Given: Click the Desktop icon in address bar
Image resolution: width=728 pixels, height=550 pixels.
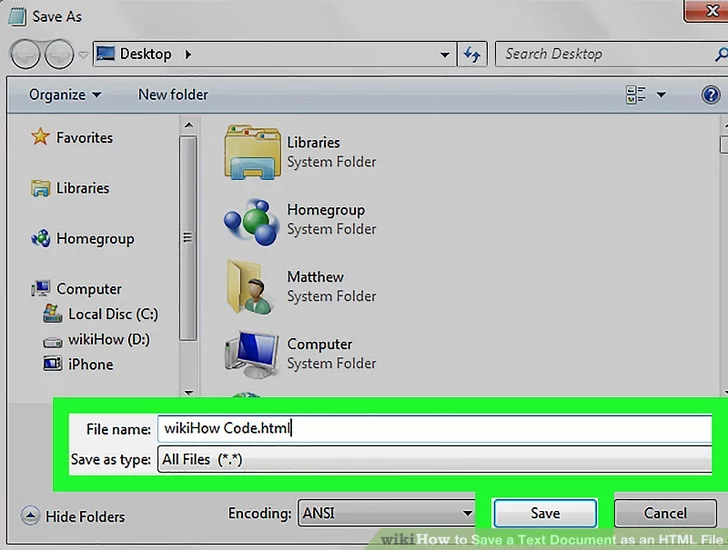Looking at the screenshot, I should pos(105,54).
